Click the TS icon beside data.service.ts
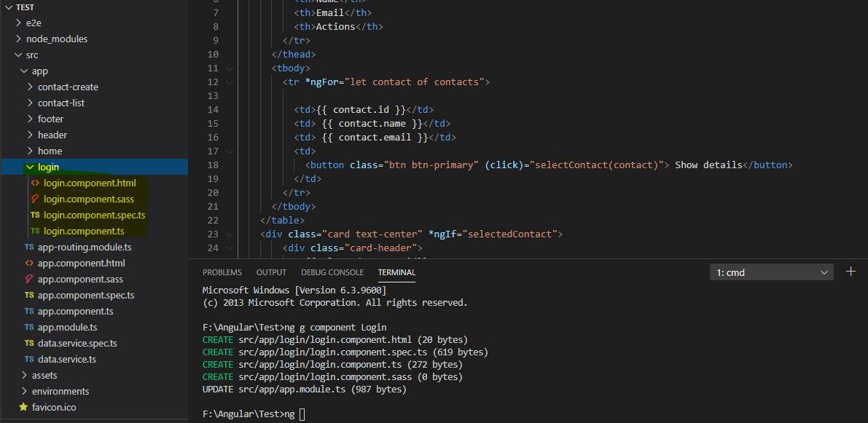This screenshot has width=868, height=423. point(29,360)
